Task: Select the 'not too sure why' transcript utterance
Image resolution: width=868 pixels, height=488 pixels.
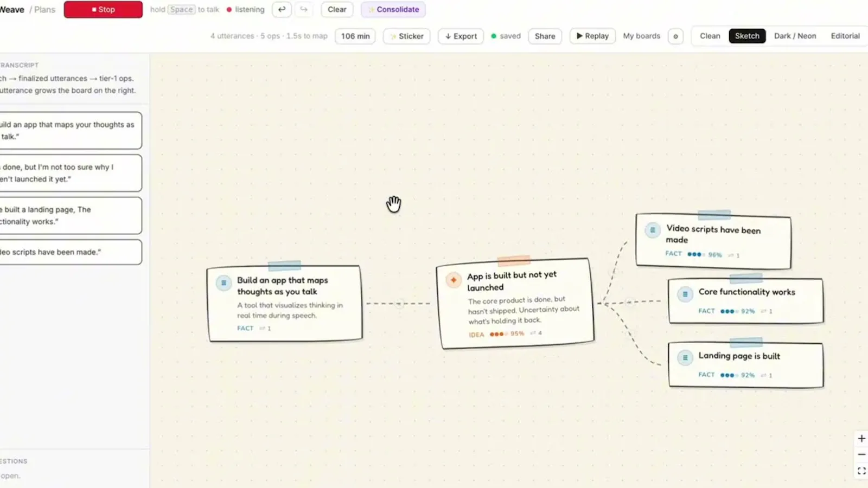Action: point(71,173)
